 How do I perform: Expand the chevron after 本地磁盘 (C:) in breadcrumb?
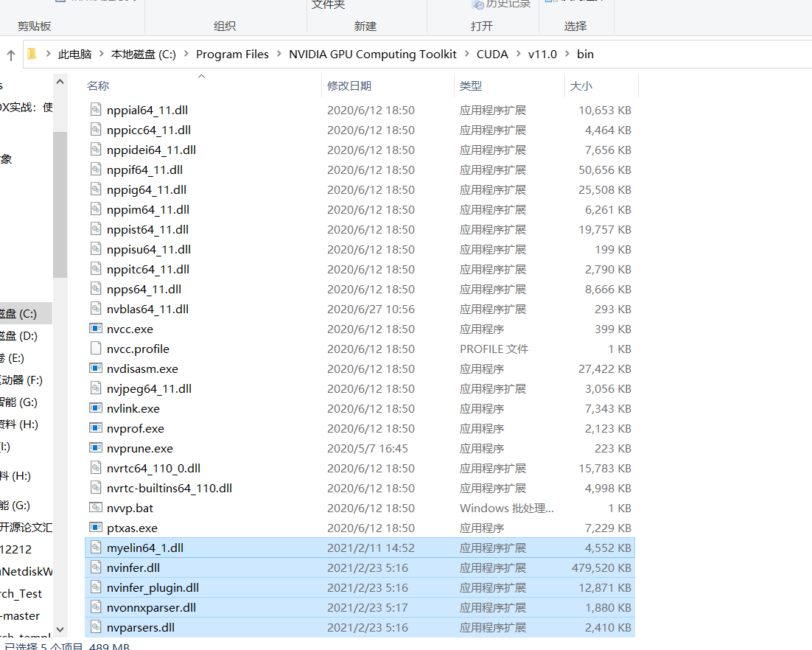pyautogui.click(x=186, y=54)
